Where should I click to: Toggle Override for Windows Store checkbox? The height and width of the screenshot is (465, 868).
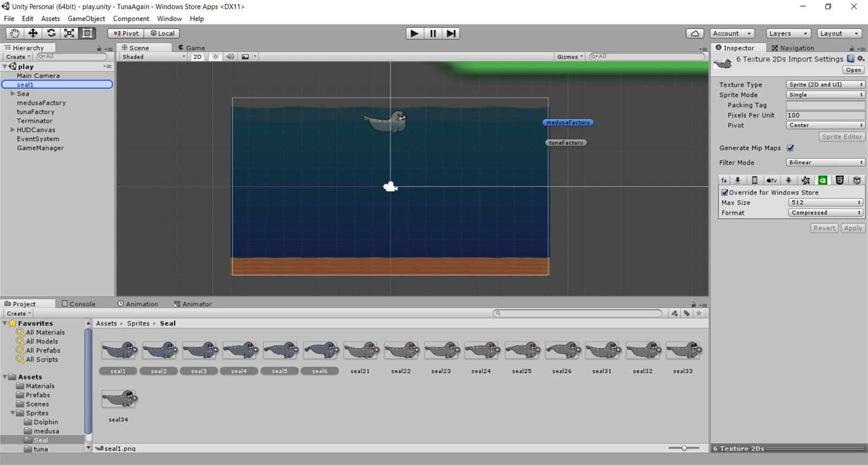[x=724, y=192]
